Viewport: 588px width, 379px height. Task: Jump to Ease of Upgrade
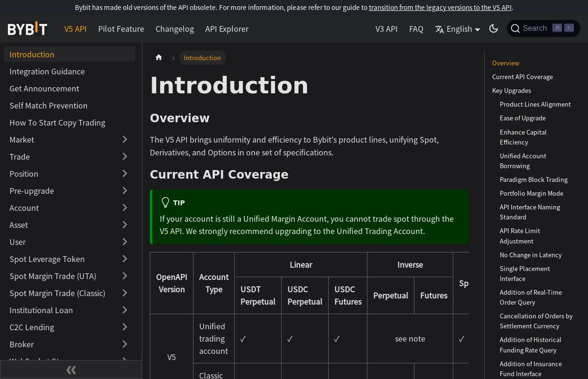(523, 118)
